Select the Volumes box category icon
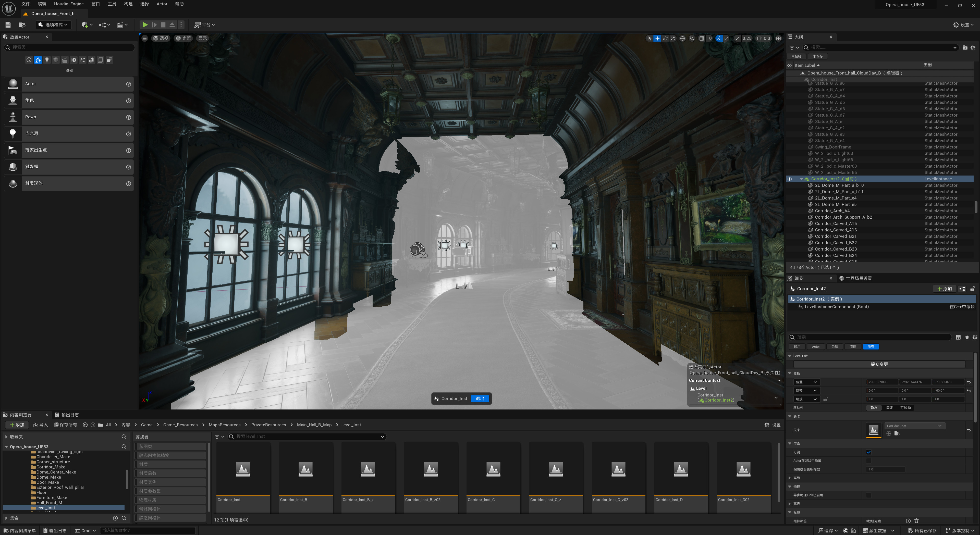Screen dimensions: 980x535 tap(101, 60)
